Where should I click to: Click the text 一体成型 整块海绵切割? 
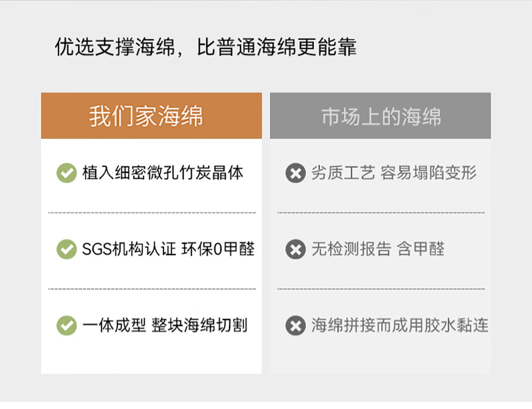tap(164, 325)
